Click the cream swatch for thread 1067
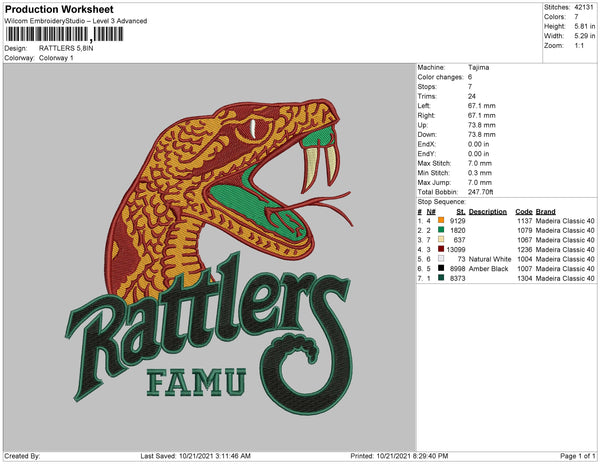This screenshot has width=600, height=464. (441, 239)
